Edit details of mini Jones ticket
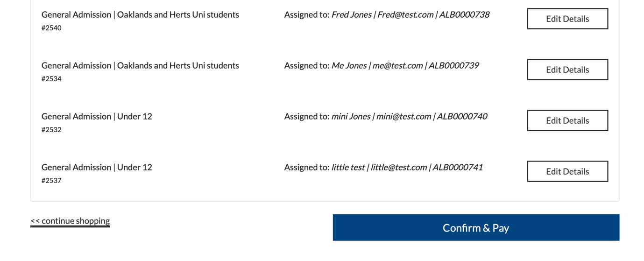Viewport: 644px width, 261px height. pyautogui.click(x=567, y=120)
